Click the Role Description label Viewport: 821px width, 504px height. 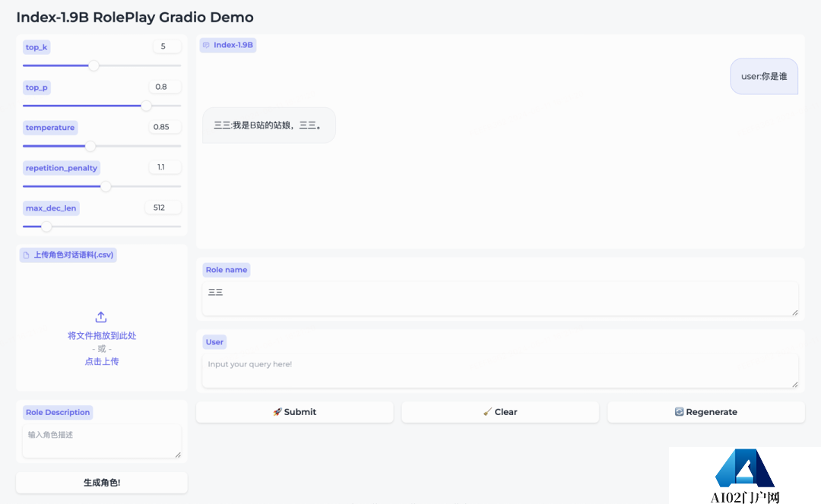click(x=58, y=413)
